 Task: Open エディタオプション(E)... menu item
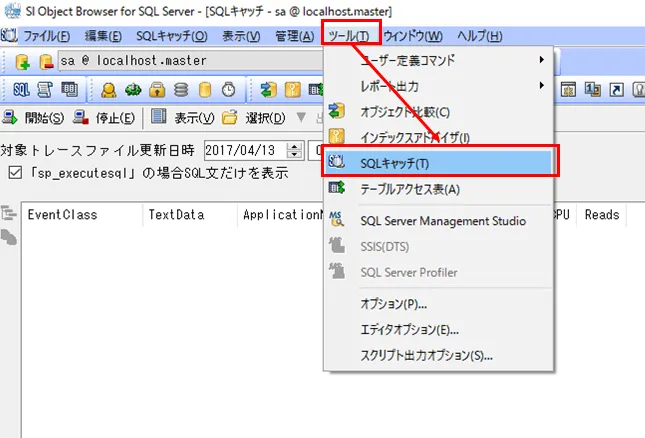point(439,330)
